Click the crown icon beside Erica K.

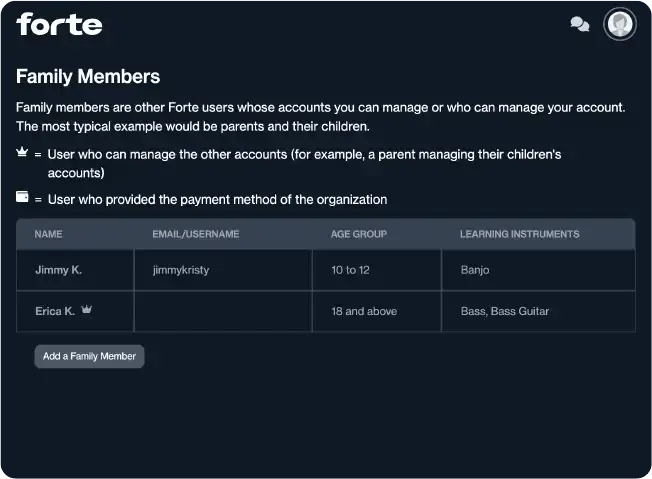pyautogui.click(x=87, y=311)
